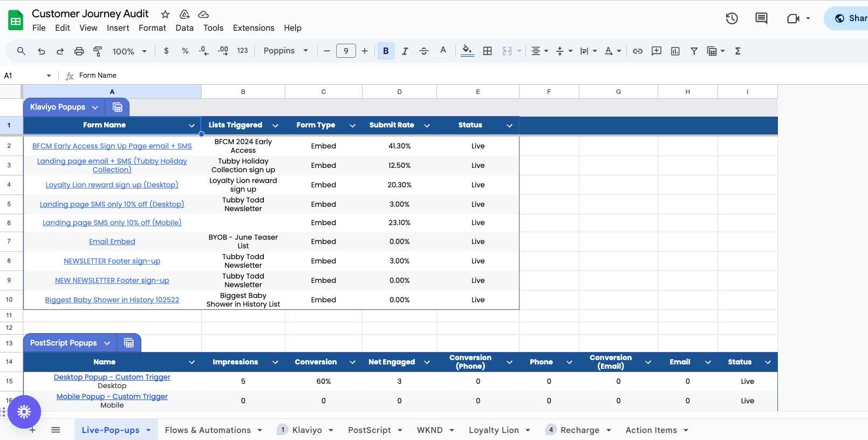Open Biggest Baby Shower in History link
The height and width of the screenshot is (440, 868).
112,300
